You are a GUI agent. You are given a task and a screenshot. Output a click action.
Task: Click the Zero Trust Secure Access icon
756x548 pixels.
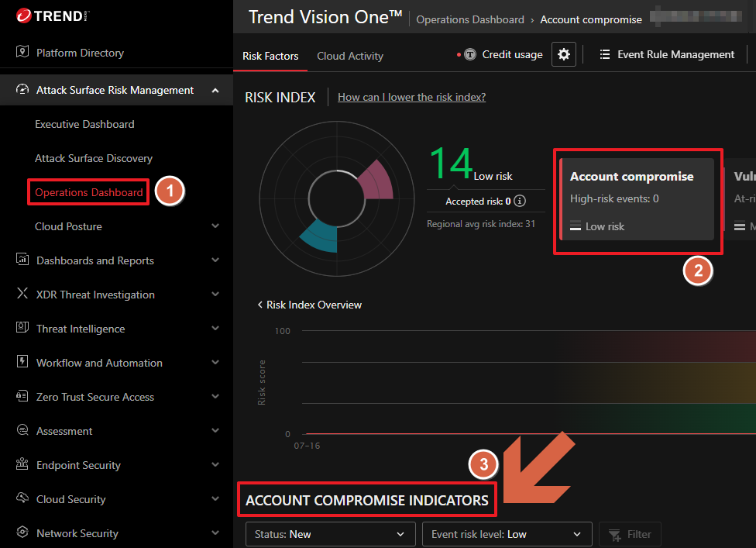[x=22, y=397]
